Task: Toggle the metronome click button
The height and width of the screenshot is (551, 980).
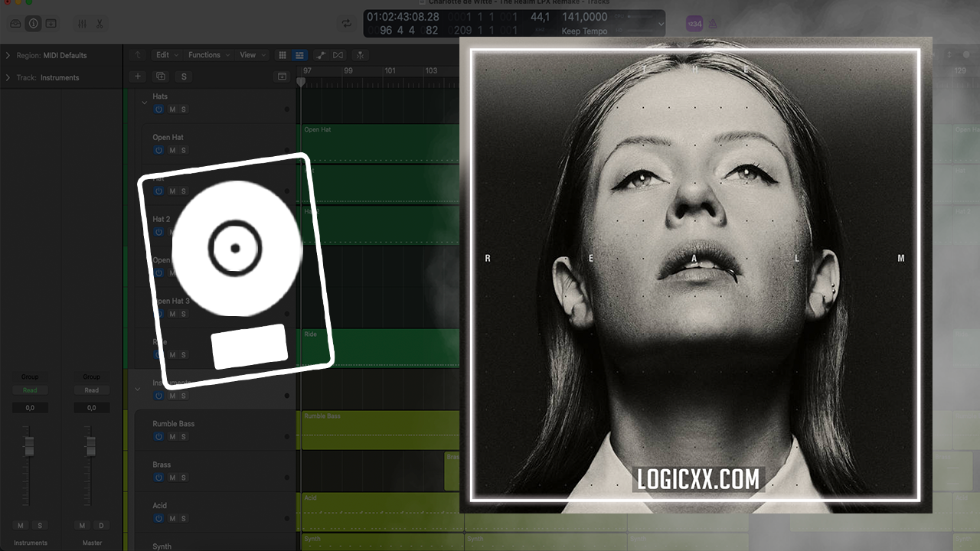Action: (x=713, y=24)
